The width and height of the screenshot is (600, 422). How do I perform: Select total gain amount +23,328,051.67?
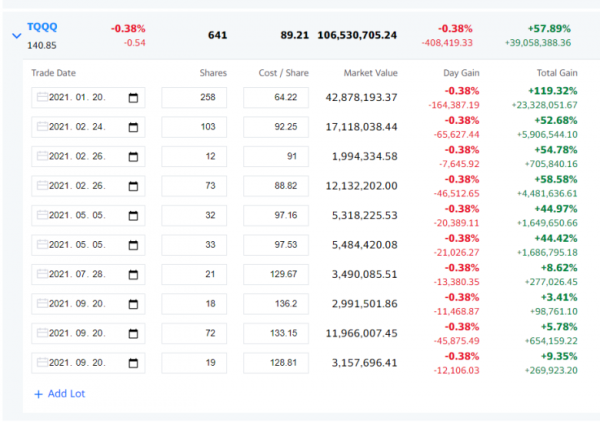[545, 105]
